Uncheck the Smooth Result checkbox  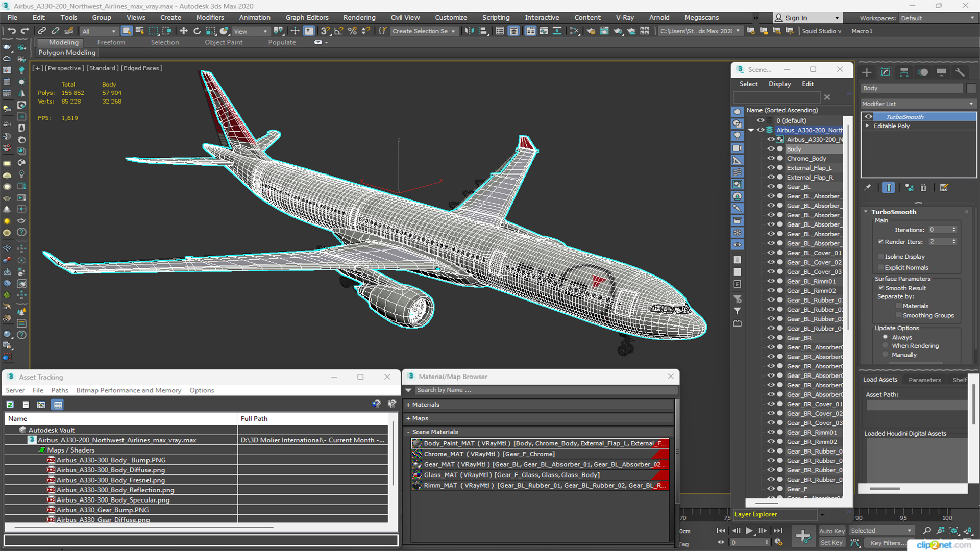tap(881, 288)
